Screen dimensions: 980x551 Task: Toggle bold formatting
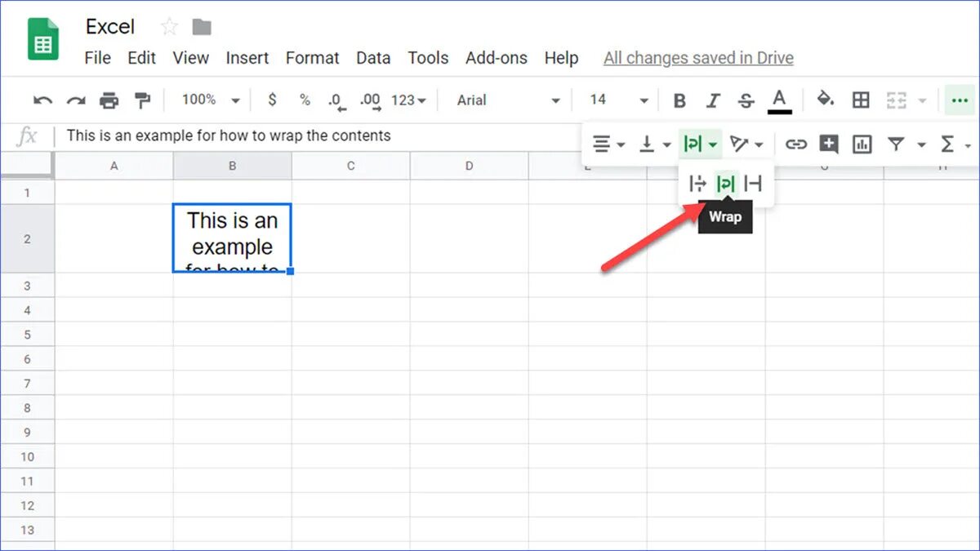point(679,100)
